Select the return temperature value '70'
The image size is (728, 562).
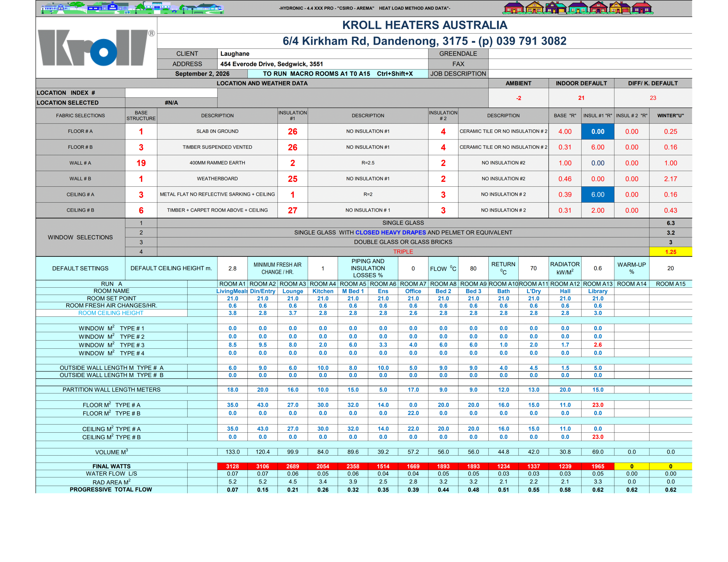(533, 268)
